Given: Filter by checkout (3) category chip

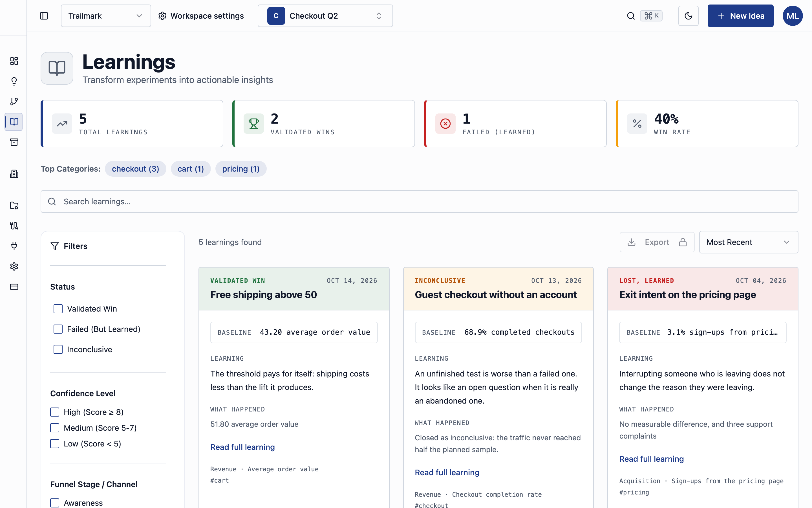Looking at the screenshot, I should (136, 169).
